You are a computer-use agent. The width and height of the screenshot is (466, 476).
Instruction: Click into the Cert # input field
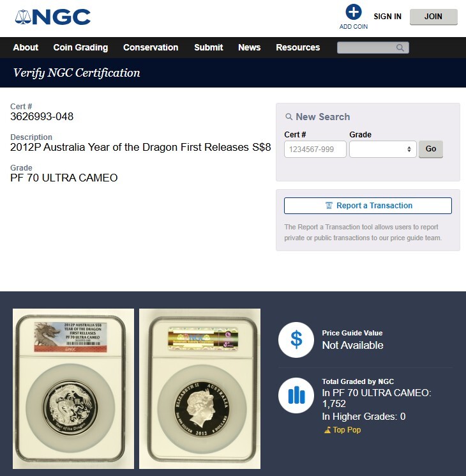315,149
